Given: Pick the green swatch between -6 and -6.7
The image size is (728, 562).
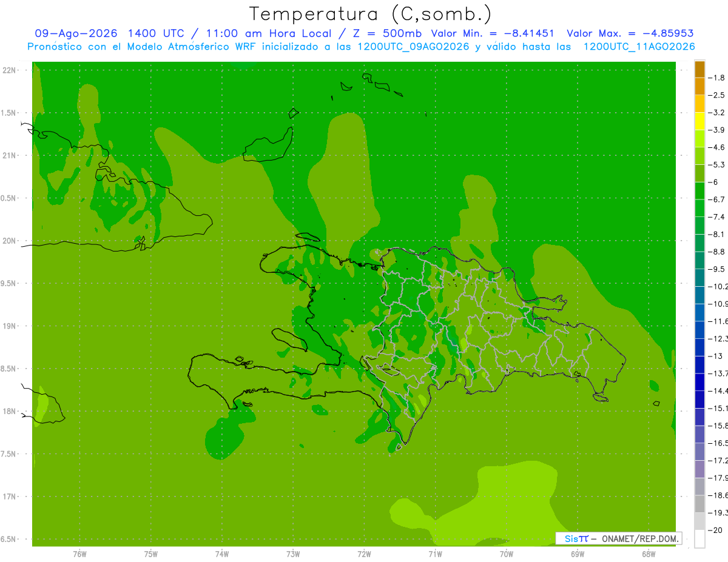Looking at the screenshot, I should (x=699, y=191).
